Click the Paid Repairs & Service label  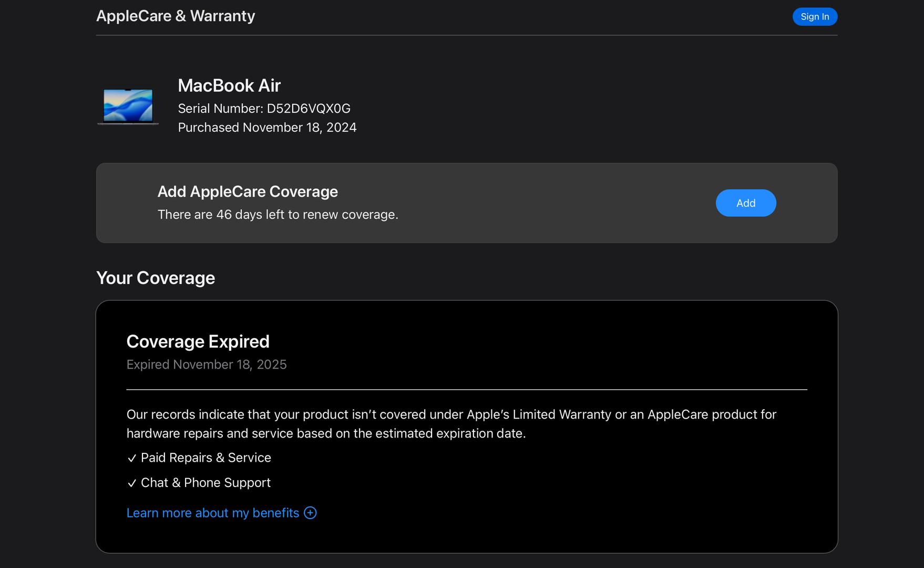click(x=206, y=458)
